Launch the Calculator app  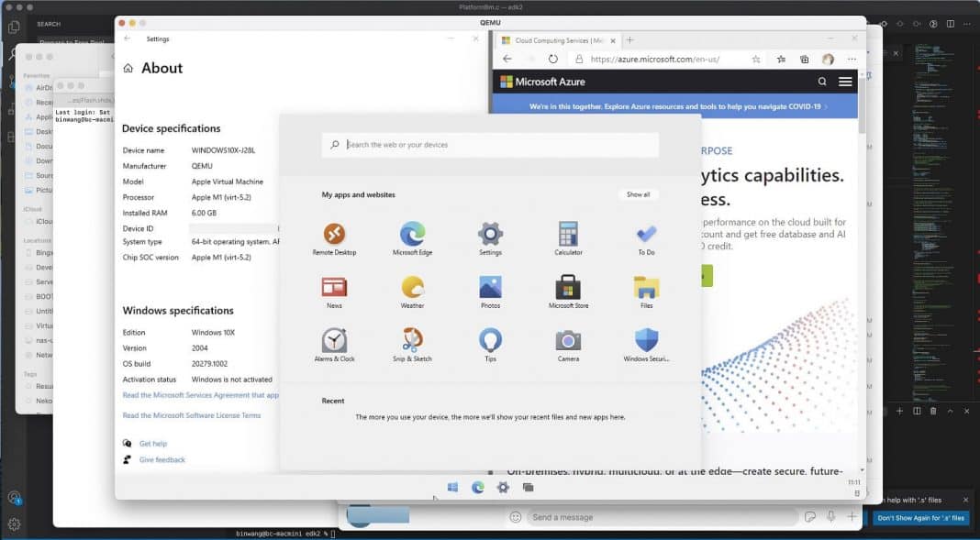(567, 235)
